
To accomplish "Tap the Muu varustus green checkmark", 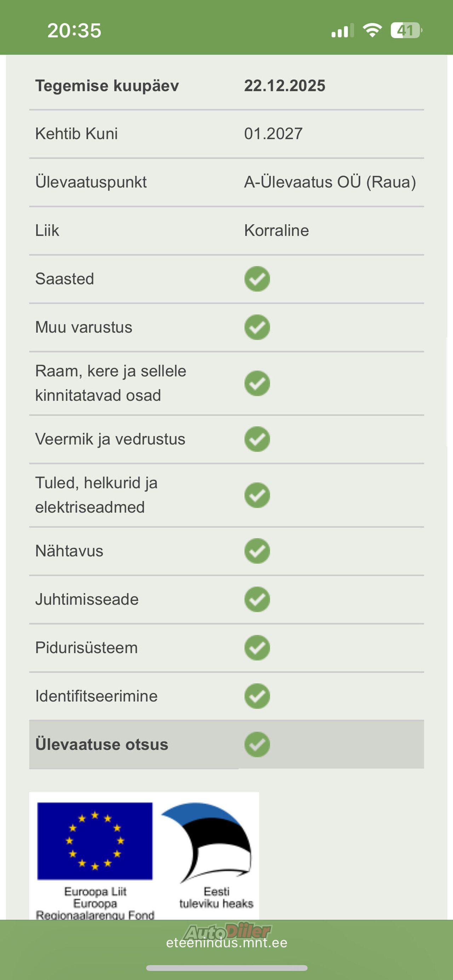I will tap(257, 327).
